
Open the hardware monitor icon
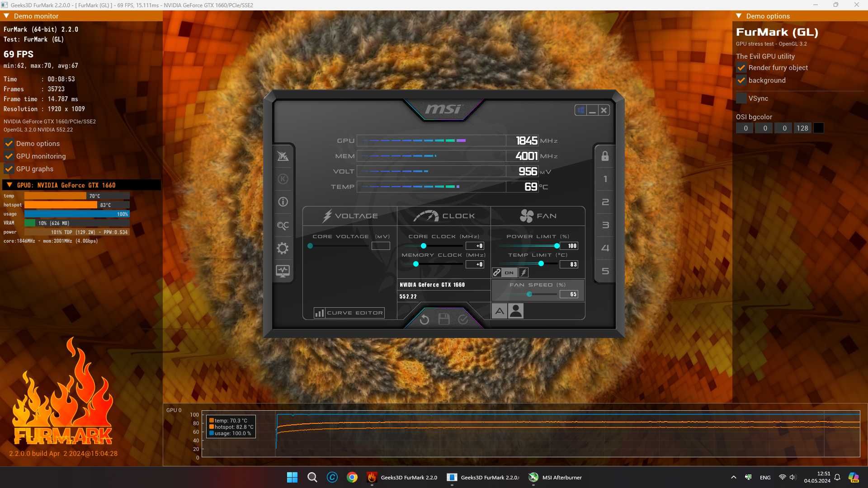pos(283,271)
